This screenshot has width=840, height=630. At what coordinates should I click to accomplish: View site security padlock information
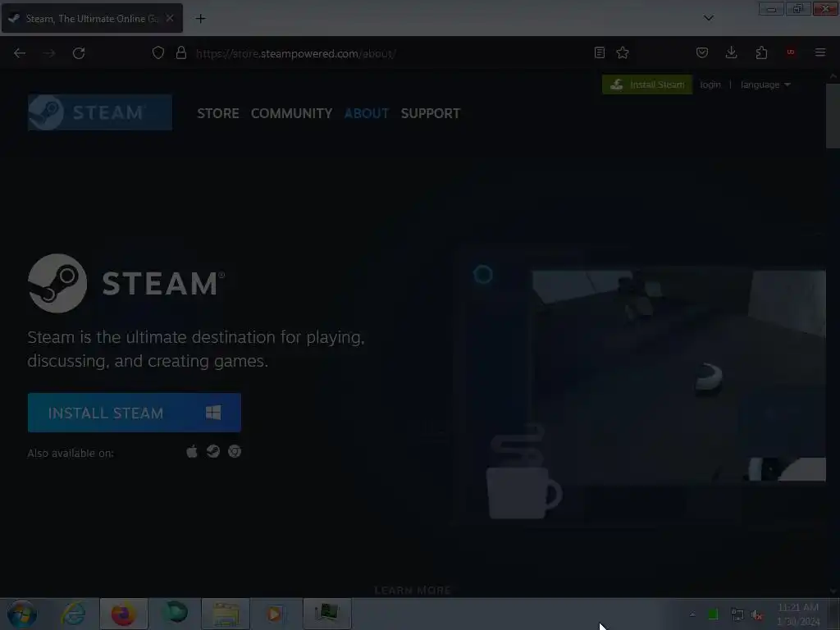pos(181,53)
